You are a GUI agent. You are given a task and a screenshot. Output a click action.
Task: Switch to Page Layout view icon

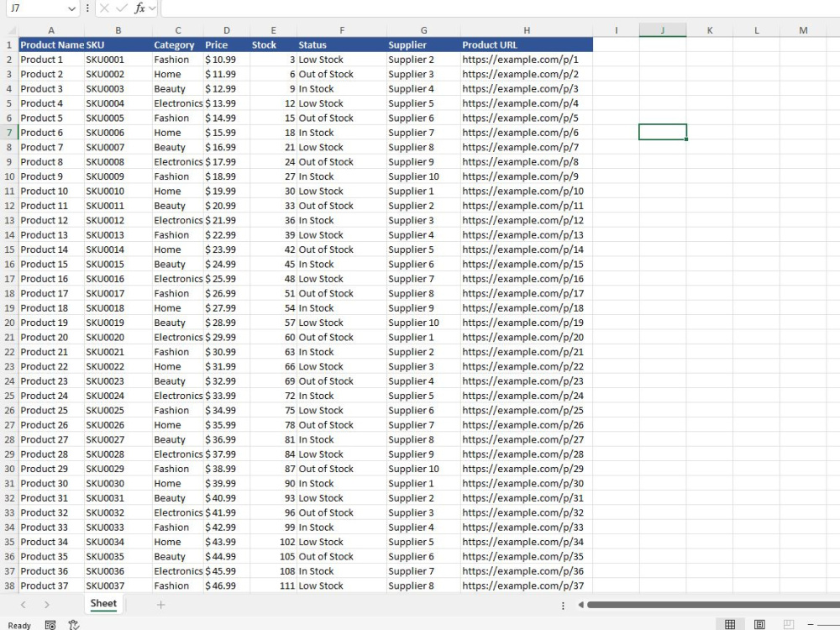[759, 624]
